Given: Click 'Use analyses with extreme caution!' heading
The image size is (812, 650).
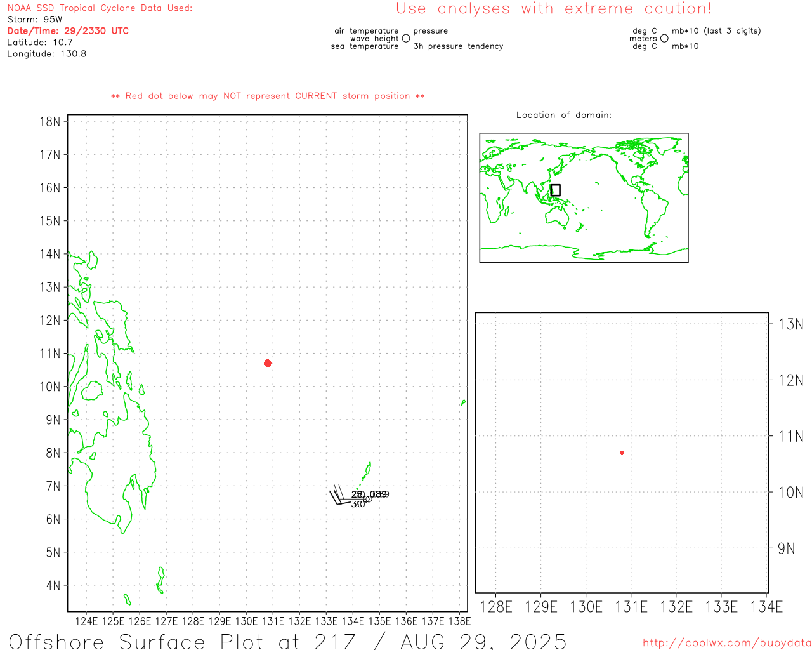Looking at the screenshot, I should click(x=554, y=9).
